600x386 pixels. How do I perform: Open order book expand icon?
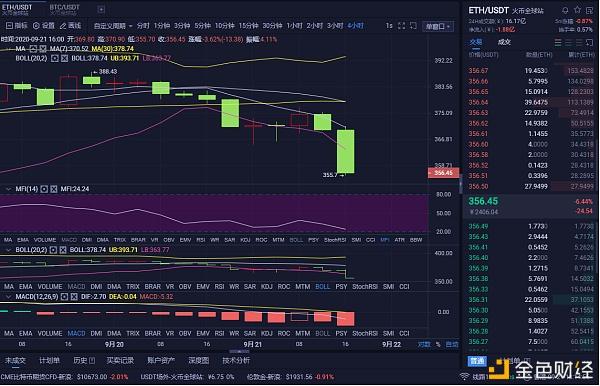(x=590, y=42)
